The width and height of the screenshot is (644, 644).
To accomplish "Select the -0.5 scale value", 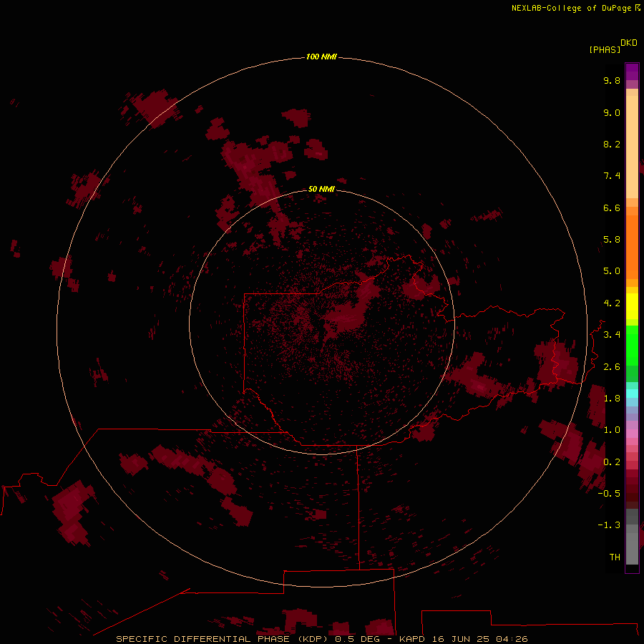I will 609,494.
